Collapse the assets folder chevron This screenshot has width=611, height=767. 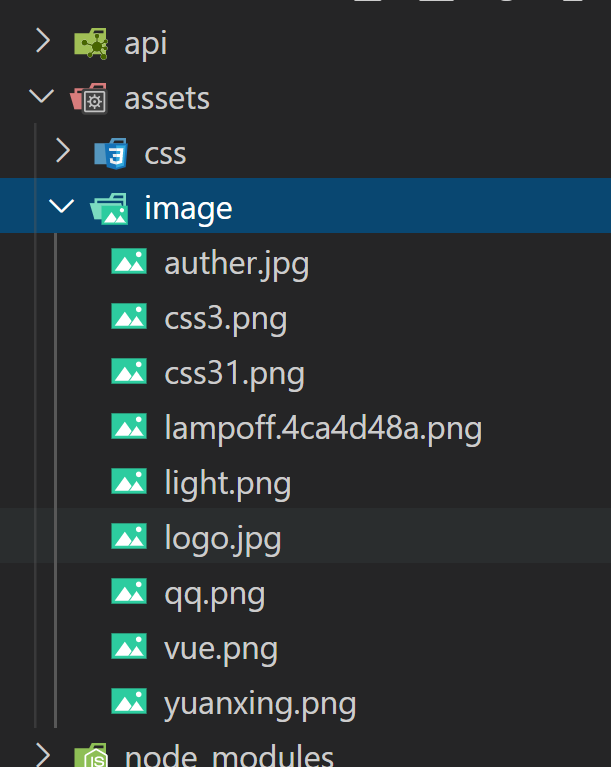(x=42, y=95)
